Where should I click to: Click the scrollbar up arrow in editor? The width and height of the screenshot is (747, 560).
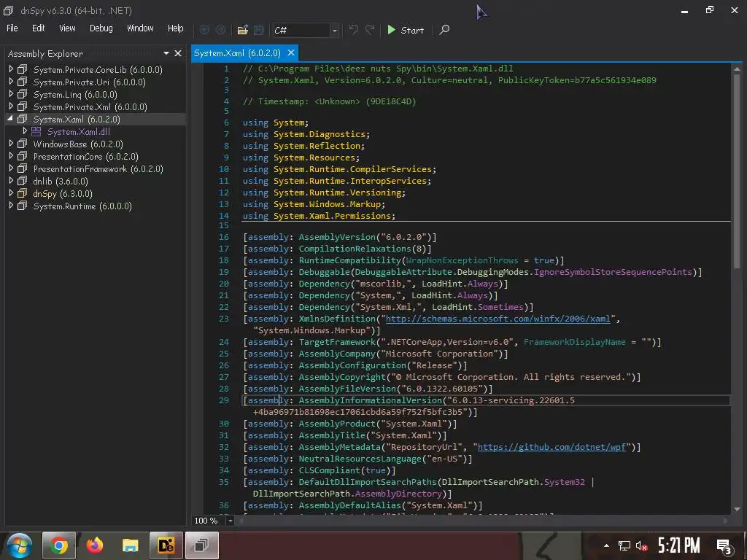[737, 69]
